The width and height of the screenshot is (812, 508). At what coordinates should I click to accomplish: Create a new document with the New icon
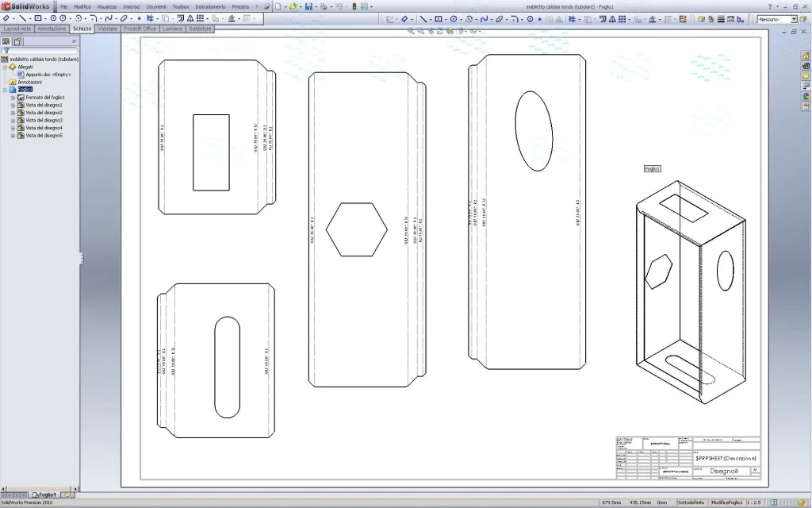tap(278, 6)
